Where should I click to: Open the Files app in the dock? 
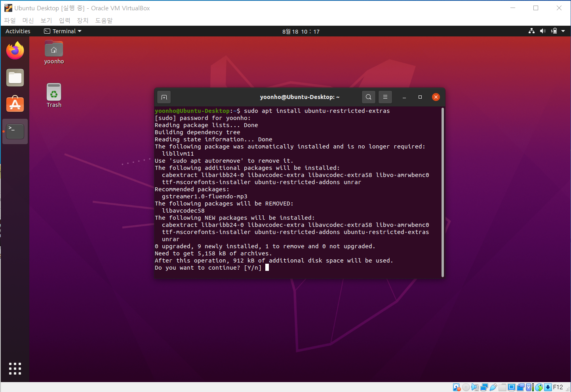click(x=15, y=78)
